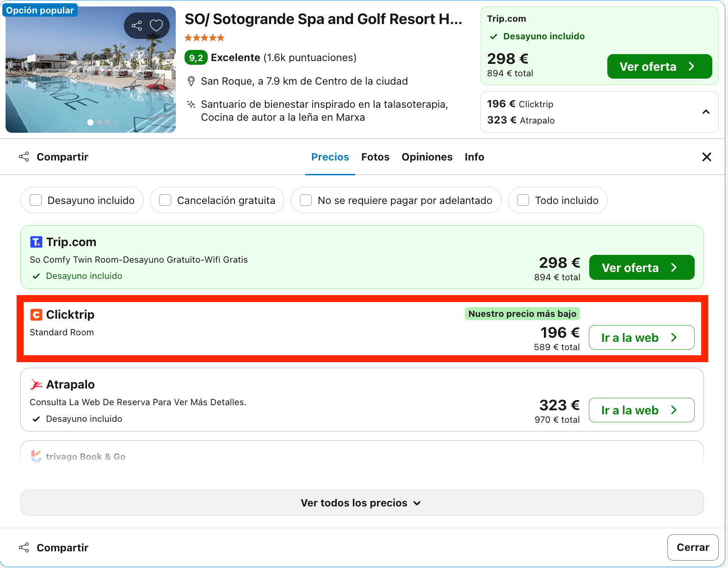Click the 589 € total text
Viewport: 728px width, 568px height.
click(x=556, y=347)
